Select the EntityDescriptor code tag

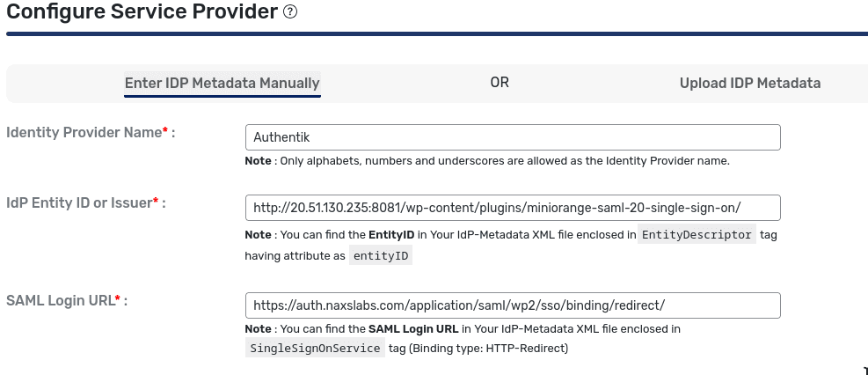point(697,234)
